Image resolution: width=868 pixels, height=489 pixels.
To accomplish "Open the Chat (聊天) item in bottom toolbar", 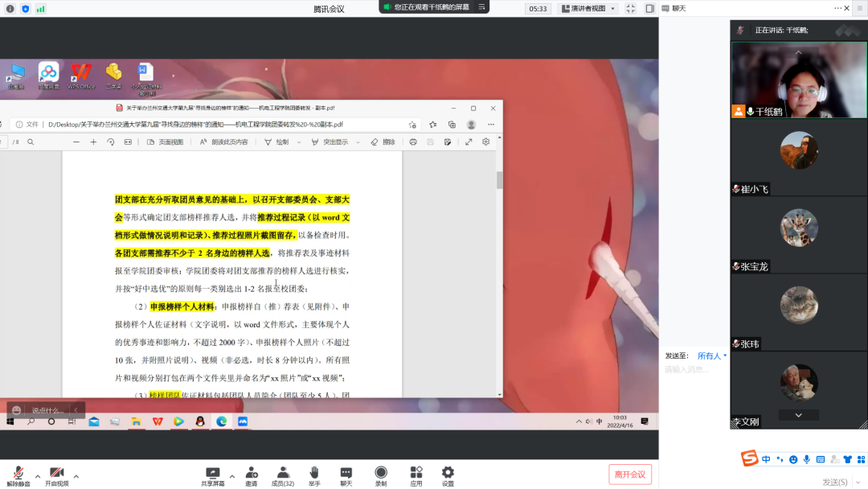I will coord(346,473).
